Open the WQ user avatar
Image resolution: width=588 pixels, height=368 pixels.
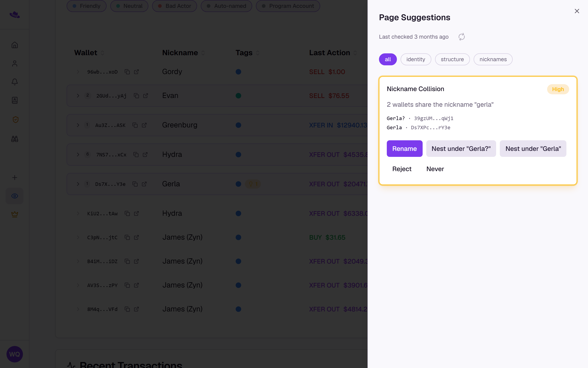click(14, 354)
